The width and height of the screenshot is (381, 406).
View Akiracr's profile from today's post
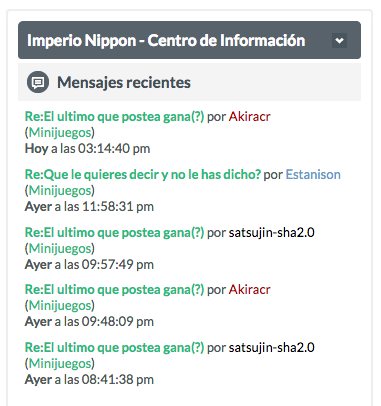coord(249,117)
